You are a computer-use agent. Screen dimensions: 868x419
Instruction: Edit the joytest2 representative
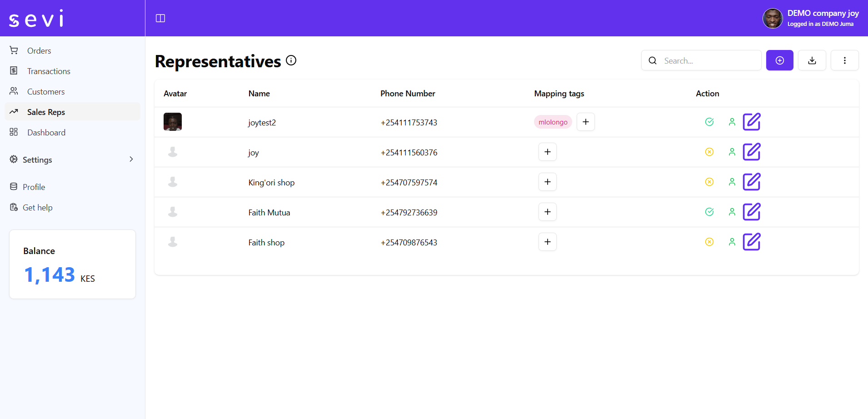(x=752, y=122)
